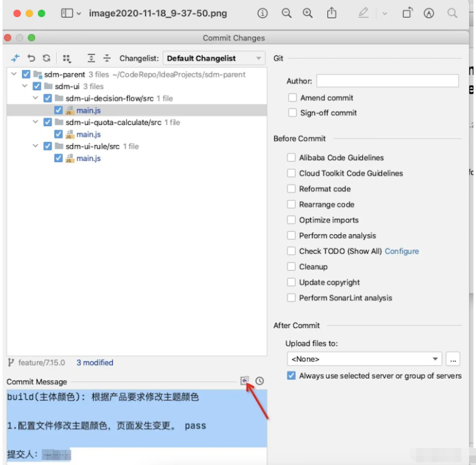Uncheck main.js under sdm-ui-quota-calculate/src
Screen dimensions: 476x465
(x=58, y=134)
